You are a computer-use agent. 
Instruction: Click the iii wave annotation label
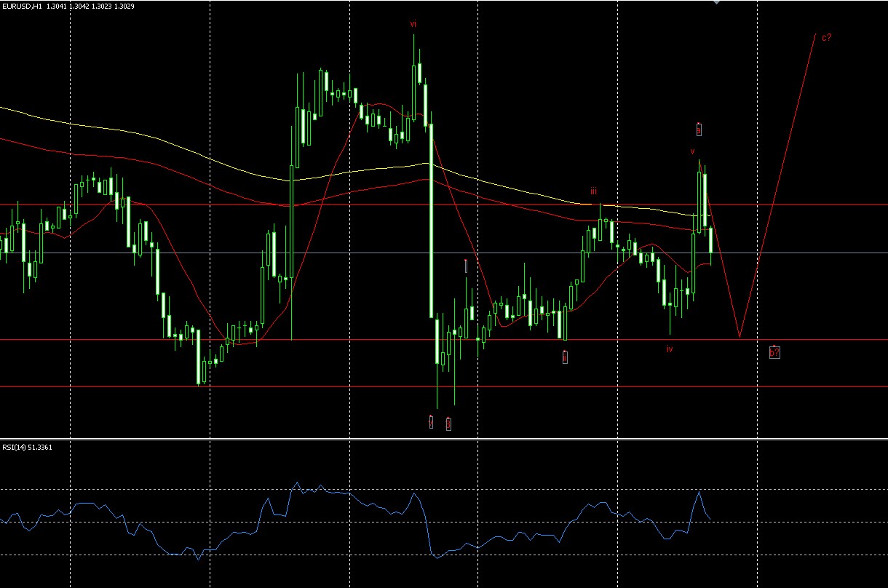[594, 192]
